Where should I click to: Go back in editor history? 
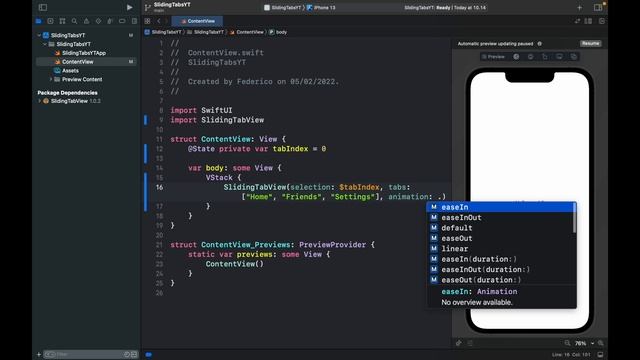click(x=159, y=21)
